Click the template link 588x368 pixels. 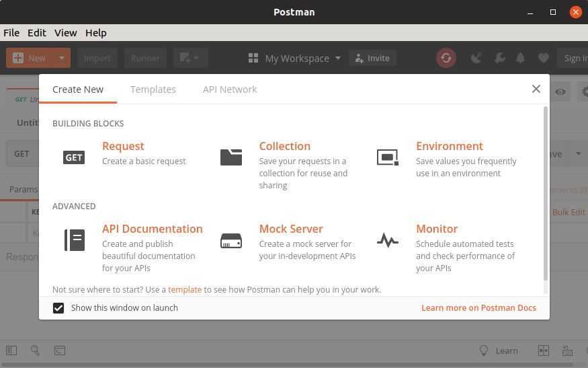point(185,289)
